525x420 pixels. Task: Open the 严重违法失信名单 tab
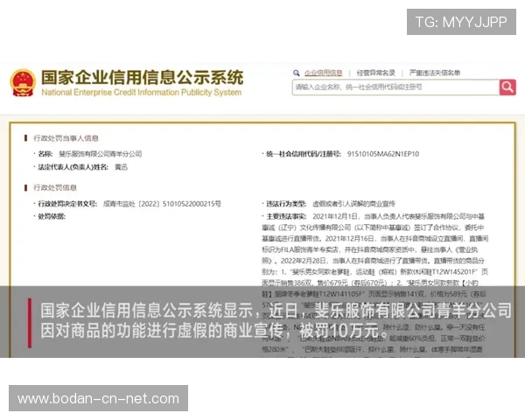(435, 73)
